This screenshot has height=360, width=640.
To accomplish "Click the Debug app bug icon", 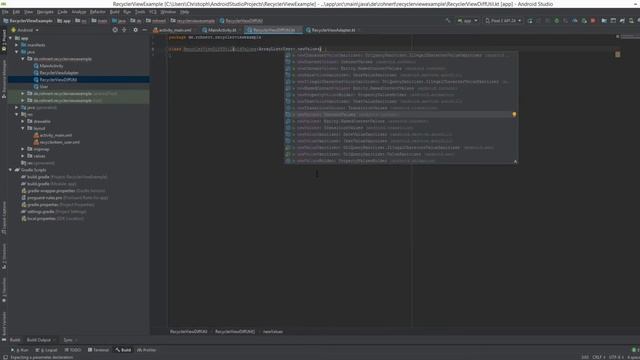I will [556, 20].
